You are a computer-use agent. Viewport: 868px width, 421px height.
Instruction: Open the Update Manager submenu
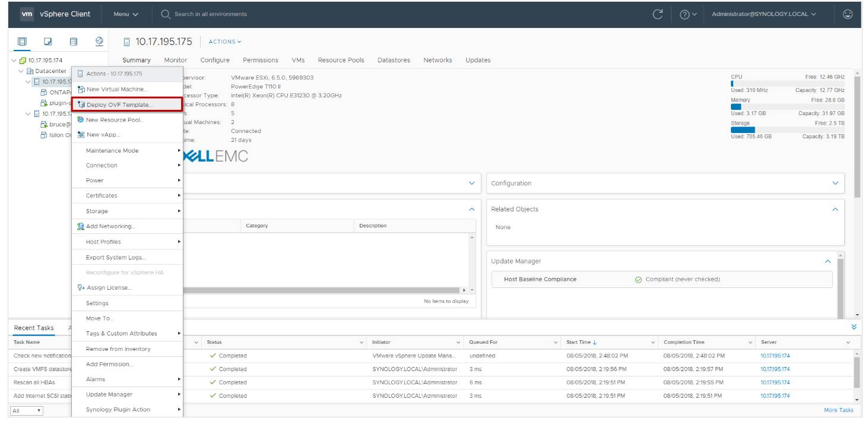127,394
